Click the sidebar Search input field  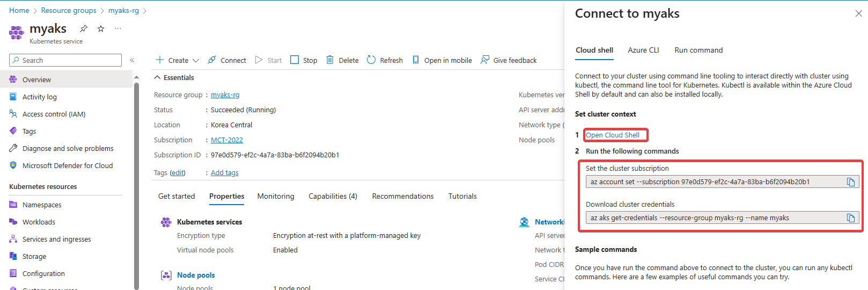pos(65,60)
